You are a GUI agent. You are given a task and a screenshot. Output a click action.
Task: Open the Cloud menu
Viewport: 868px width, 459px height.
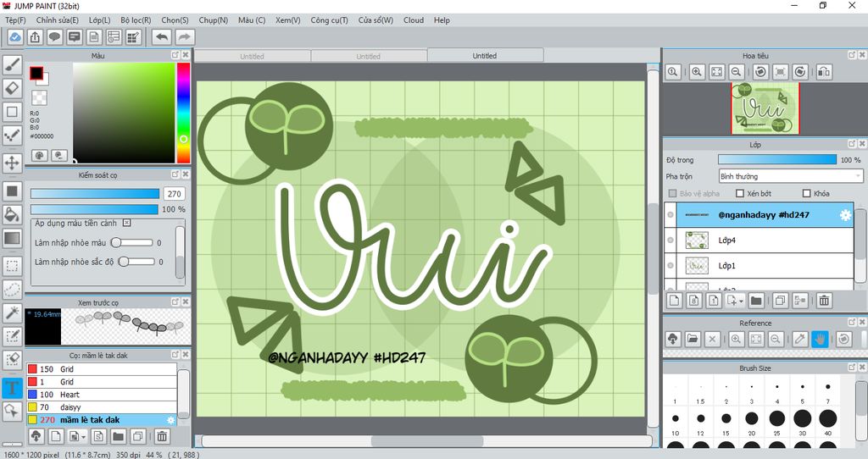(x=414, y=20)
